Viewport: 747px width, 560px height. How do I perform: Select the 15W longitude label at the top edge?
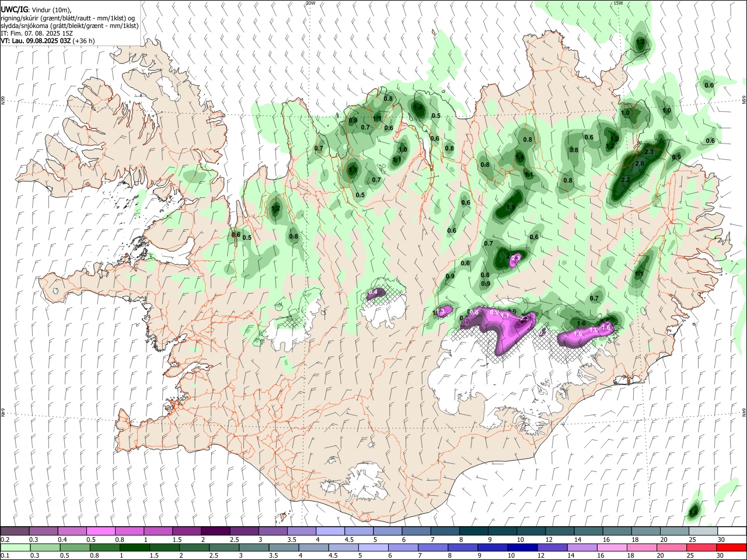(x=617, y=3)
